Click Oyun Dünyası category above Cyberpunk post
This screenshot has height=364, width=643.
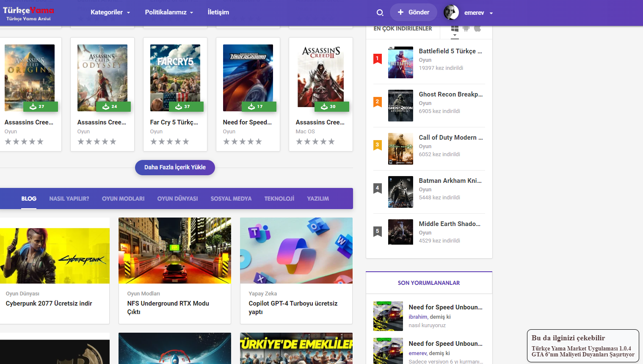pos(22,293)
